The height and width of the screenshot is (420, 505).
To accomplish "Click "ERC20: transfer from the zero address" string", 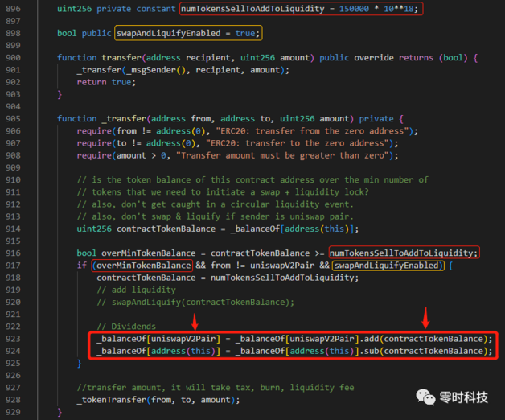I will 314,131.
